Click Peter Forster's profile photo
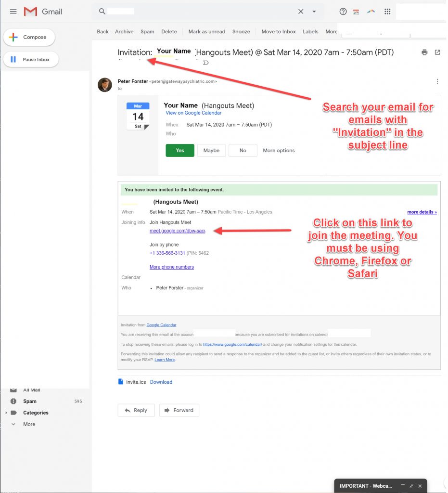This screenshot has width=448, height=493. click(104, 85)
